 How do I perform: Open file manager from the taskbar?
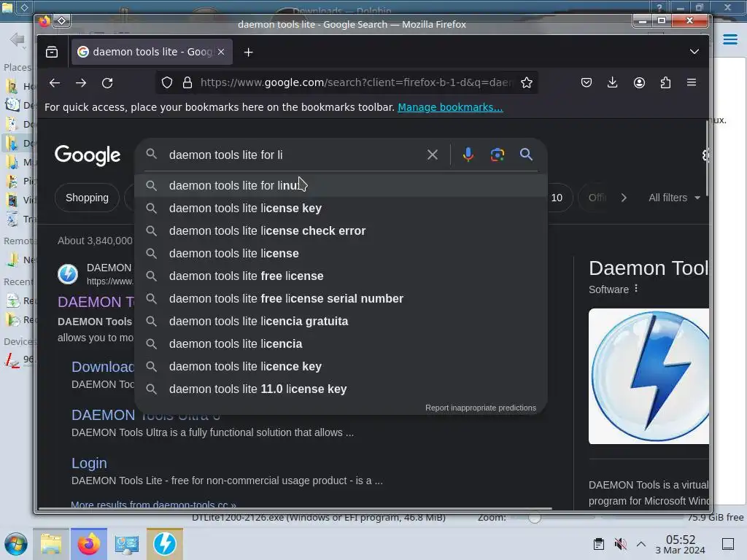pos(51,544)
